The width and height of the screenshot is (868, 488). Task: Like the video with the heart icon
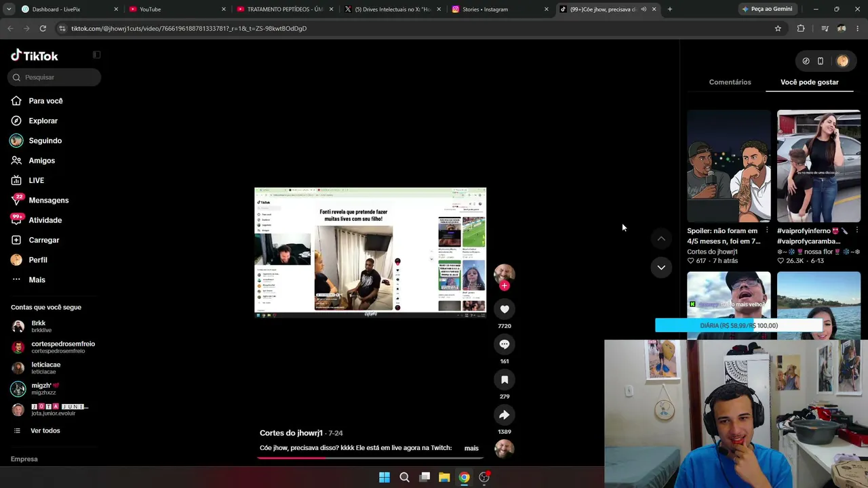505,309
